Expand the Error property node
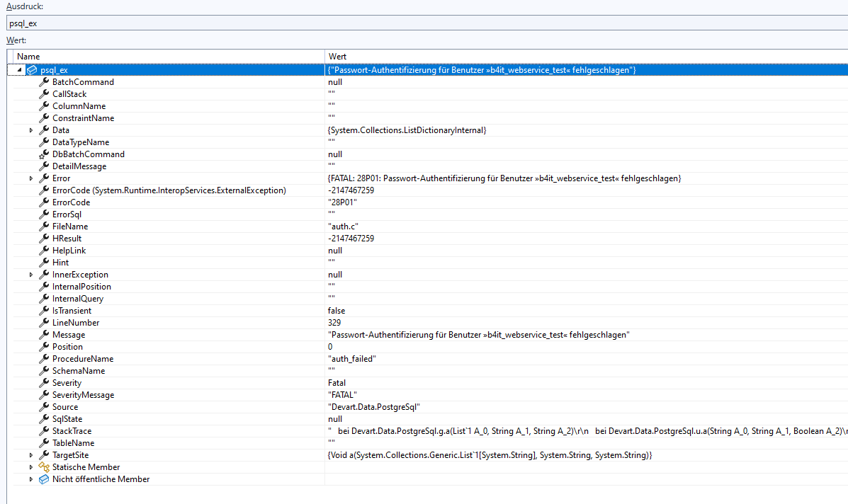 [x=30, y=178]
